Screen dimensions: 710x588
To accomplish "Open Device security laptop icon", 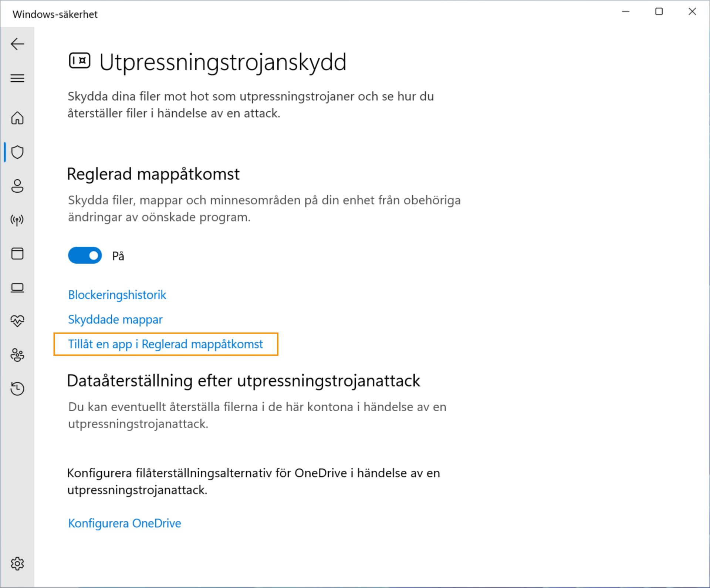I will pos(17,287).
